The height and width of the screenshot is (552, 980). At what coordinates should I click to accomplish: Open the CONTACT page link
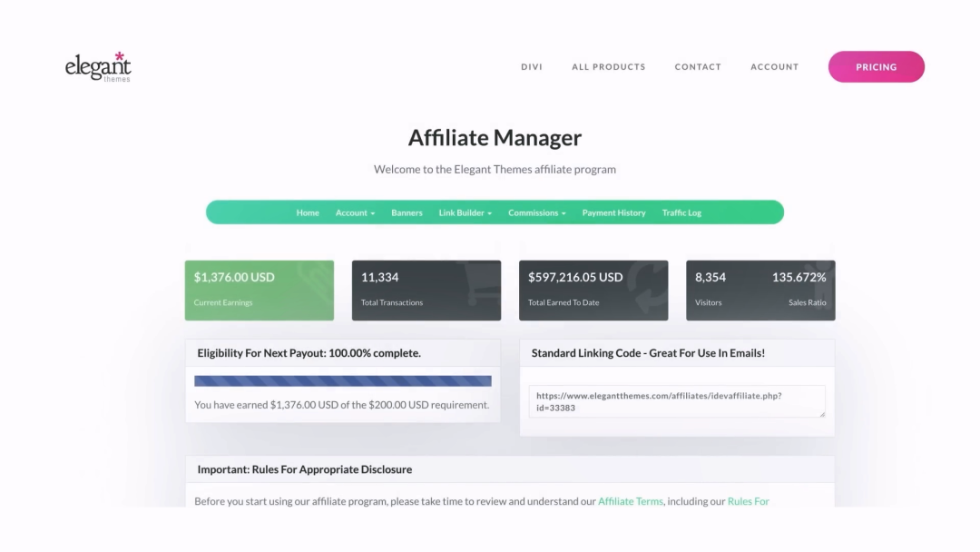pyautogui.click(x=698, y=67)
